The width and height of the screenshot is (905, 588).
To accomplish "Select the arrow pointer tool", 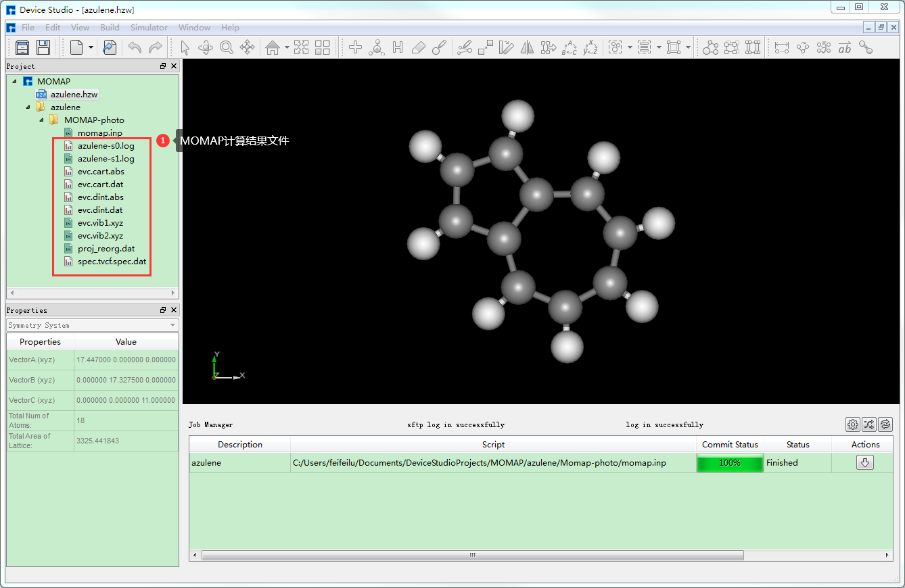I will coord(185,47).
